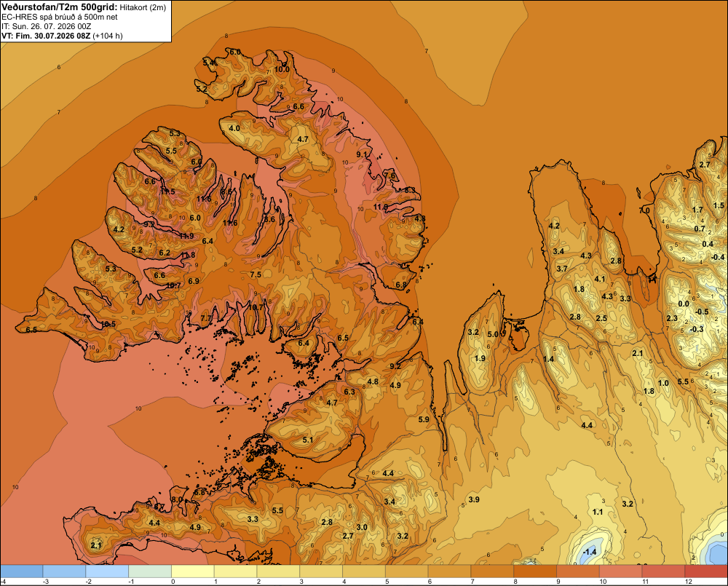Click the '4.0' temperature value on the map
Screen dimensions: 728x586
(234, 128)
